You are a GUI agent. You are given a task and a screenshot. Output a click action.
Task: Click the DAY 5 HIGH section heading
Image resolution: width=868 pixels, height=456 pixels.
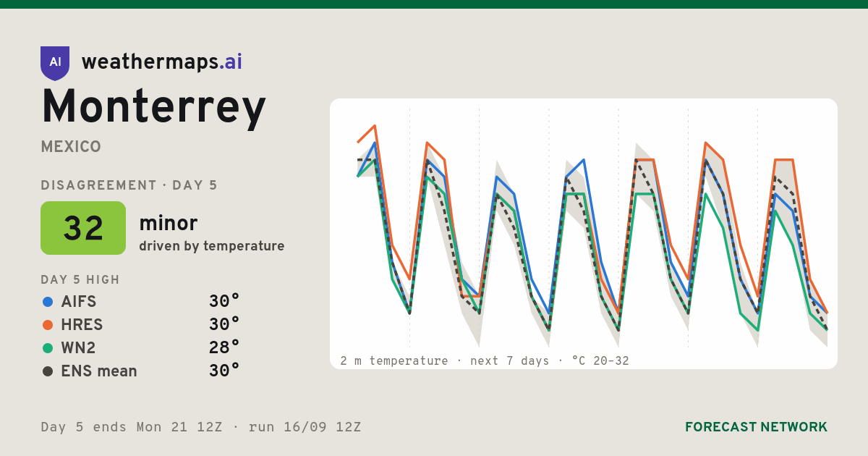click(80, 280)
